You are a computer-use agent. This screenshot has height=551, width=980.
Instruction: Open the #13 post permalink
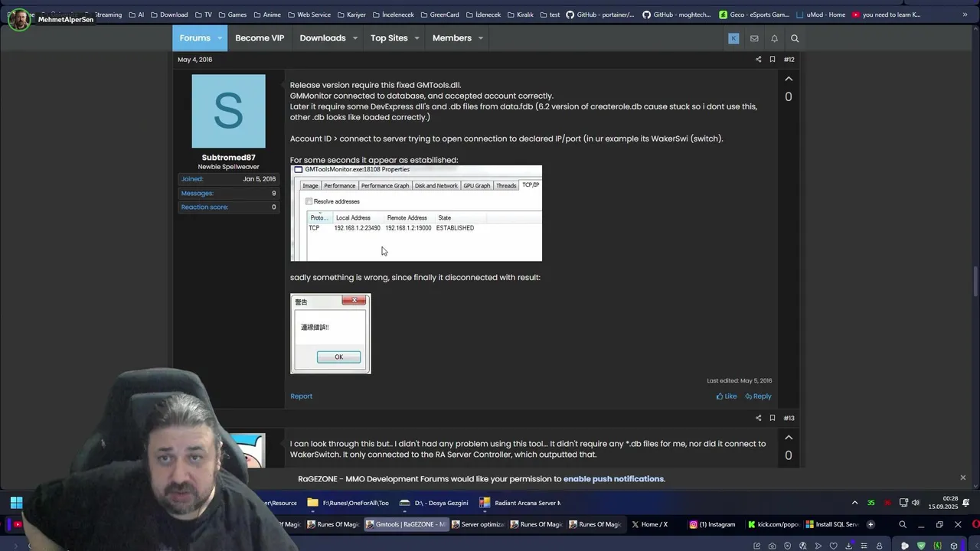pyautogui.click(x=789, y=418)
